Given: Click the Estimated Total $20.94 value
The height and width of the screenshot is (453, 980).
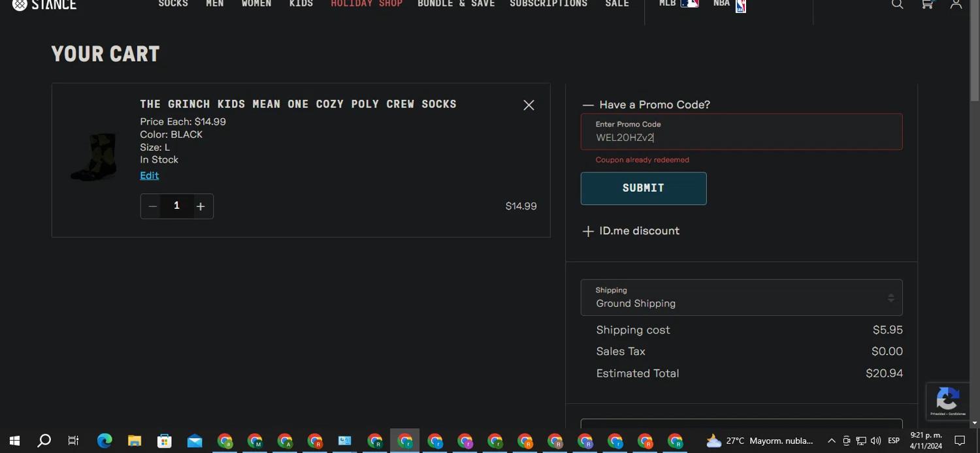Looking at the screenshot, I should pos(884,373).
